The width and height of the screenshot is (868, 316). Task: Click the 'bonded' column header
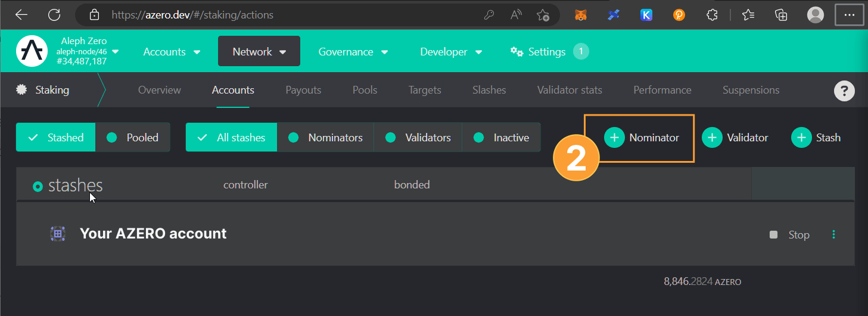tap(412, 185)
